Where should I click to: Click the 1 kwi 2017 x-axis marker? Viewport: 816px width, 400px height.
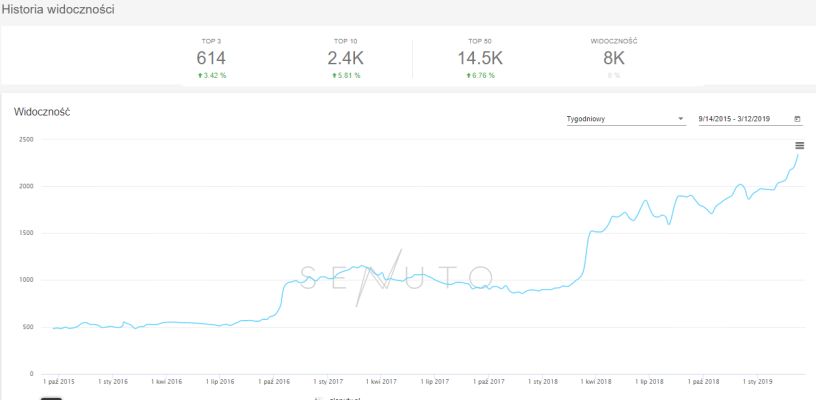[381, 381]
